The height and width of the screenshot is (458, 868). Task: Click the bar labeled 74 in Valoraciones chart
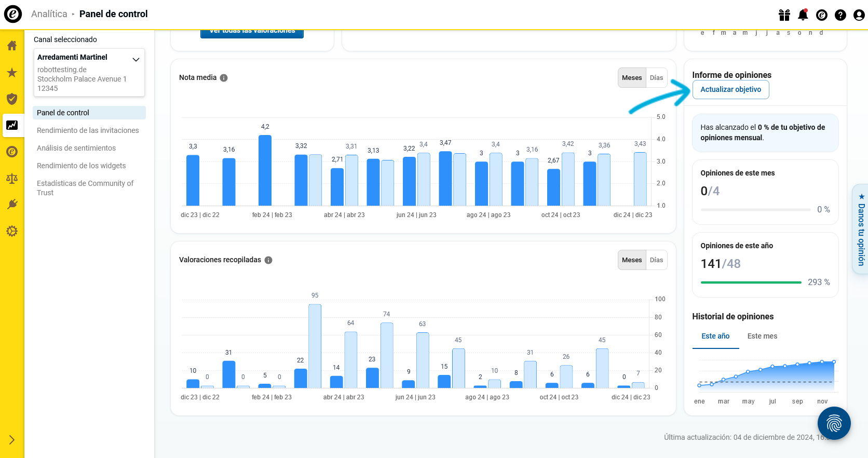point(387,355)
